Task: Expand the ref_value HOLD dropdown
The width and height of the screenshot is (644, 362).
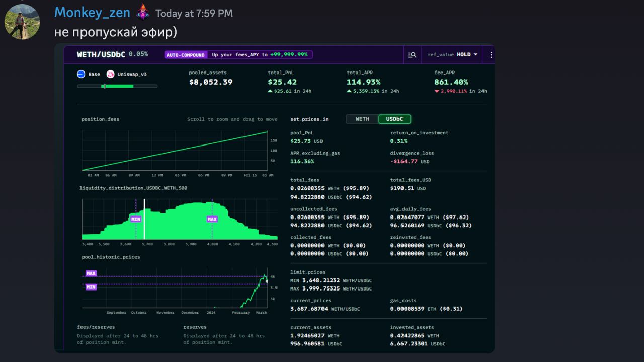Action: point(452,55)
